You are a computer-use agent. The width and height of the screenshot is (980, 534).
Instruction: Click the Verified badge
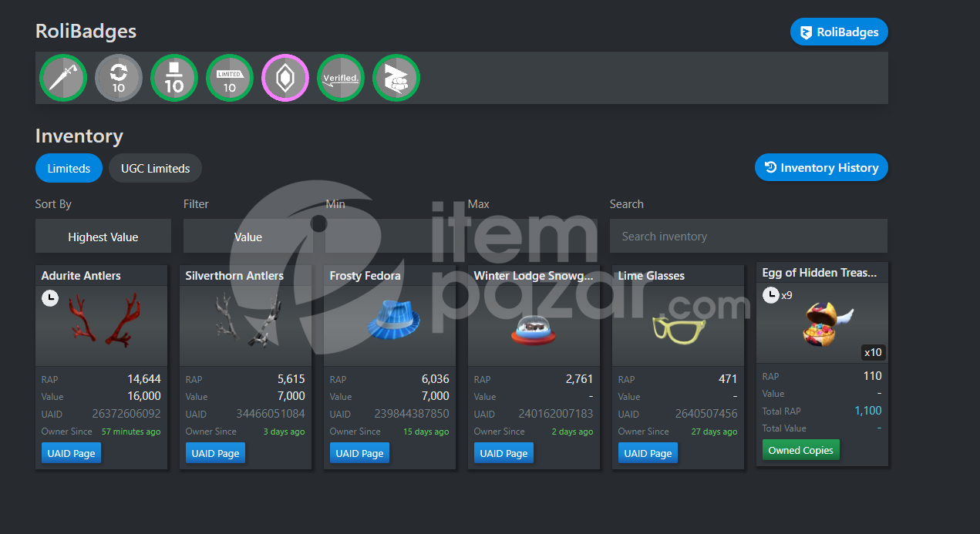tap(341, 78)
